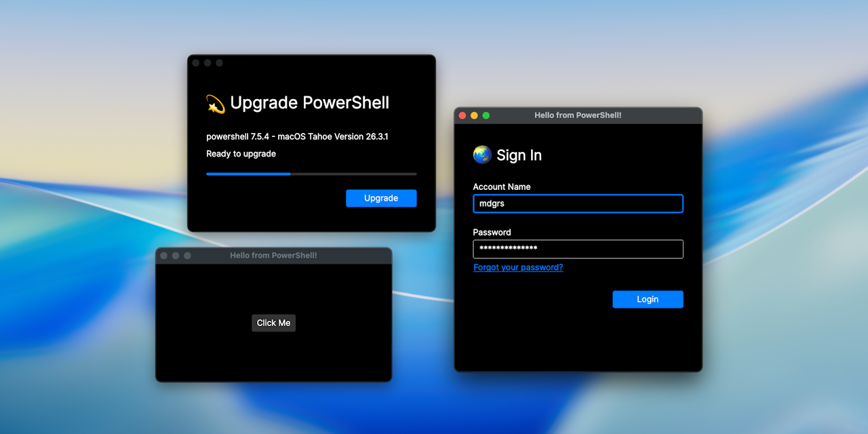The width and height of the screenshot is (868, 434).
Task: Click the Upgrade PowerShell heading text
Action: (310, 103)
